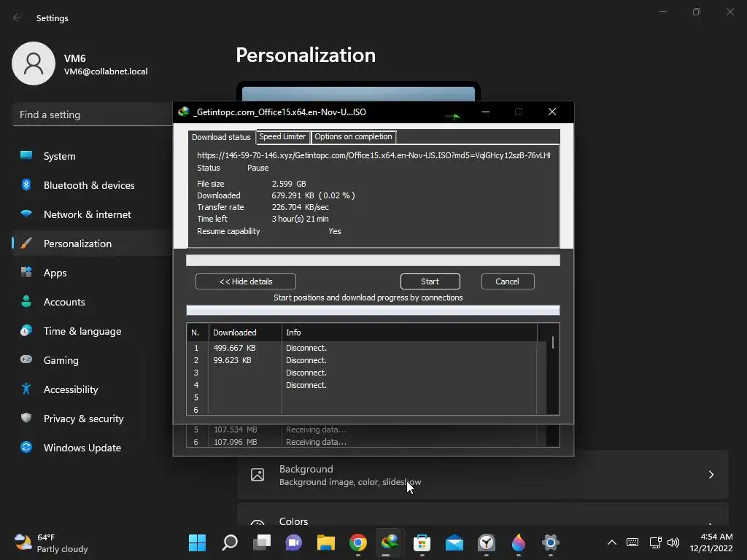Open the Mail app from taskbar
Viewport: 747px width, 560px height.
(454, 542)
